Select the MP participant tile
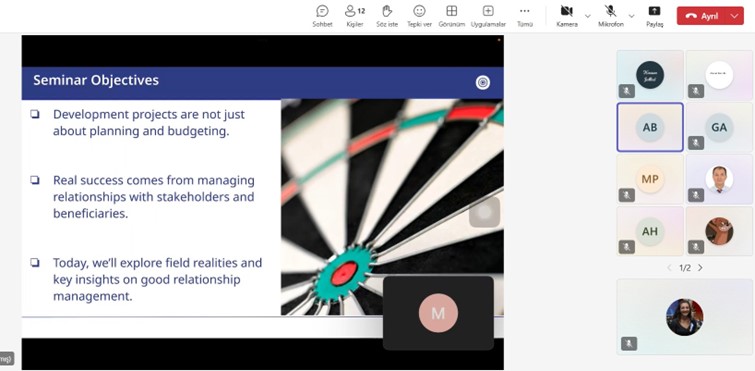Image resolution: width=755 pixels, height=371 pixels. click(x=650, y=179)
